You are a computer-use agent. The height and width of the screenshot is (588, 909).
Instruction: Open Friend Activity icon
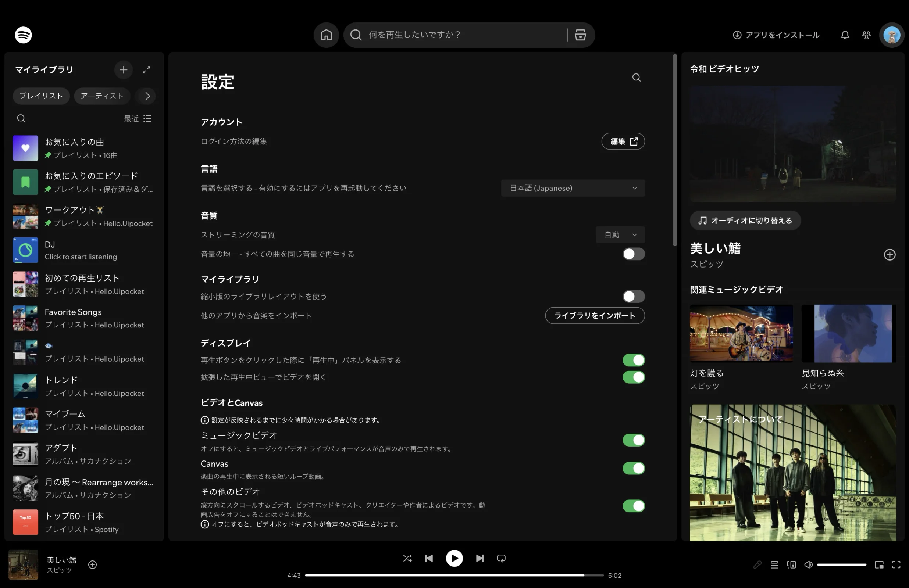pos(866,35)
